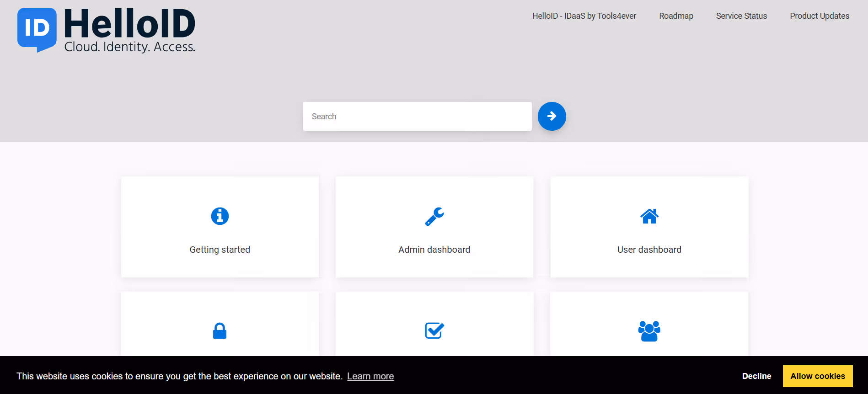Screen dimensions: 868x394
Task: Open the Admin dashboard label
Action: (434, 250)
